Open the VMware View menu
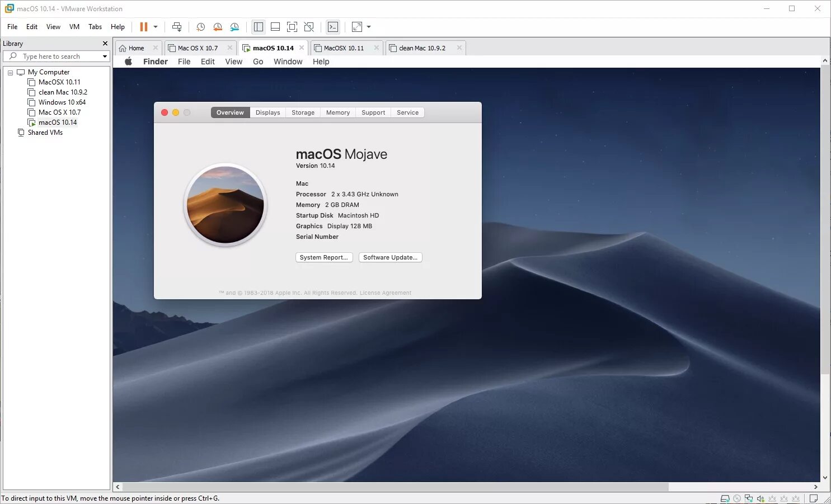 [53, 27]
